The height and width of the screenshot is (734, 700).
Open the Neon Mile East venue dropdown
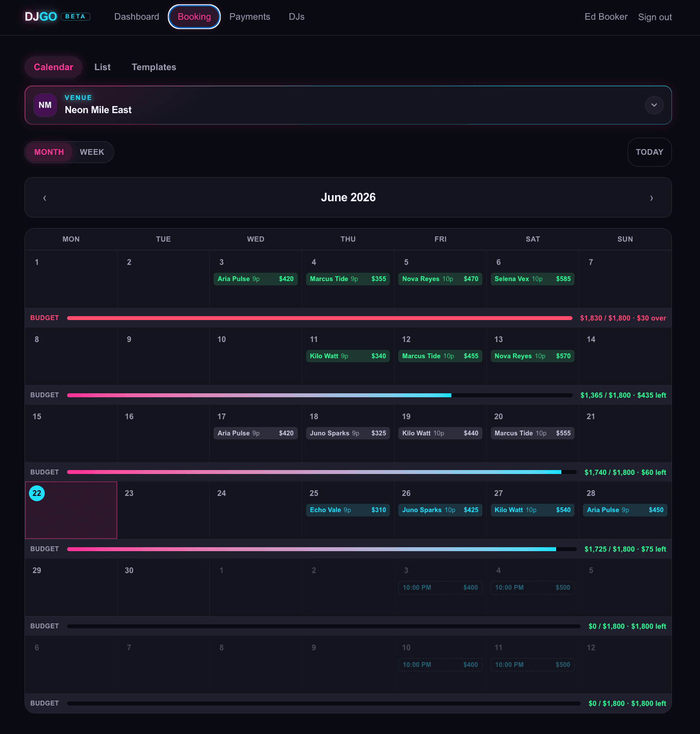tap(348, 105)
